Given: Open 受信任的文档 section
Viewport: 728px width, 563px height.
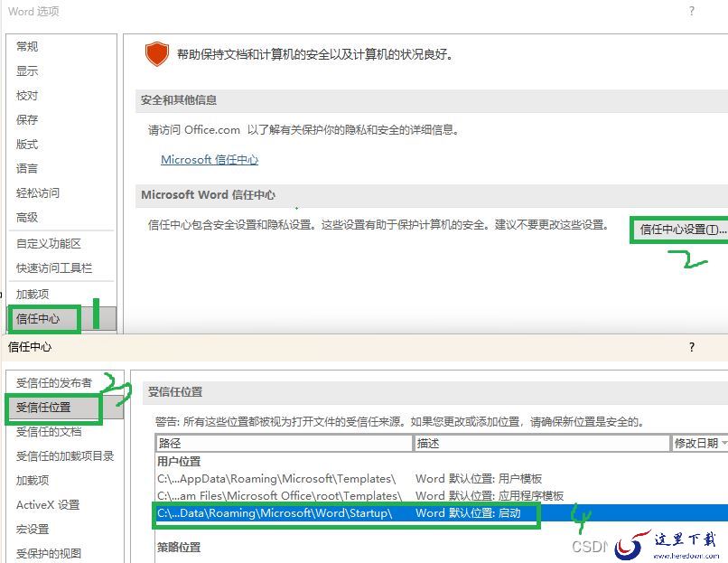Looking at the screenshot, I should click(x=49, y=432).
